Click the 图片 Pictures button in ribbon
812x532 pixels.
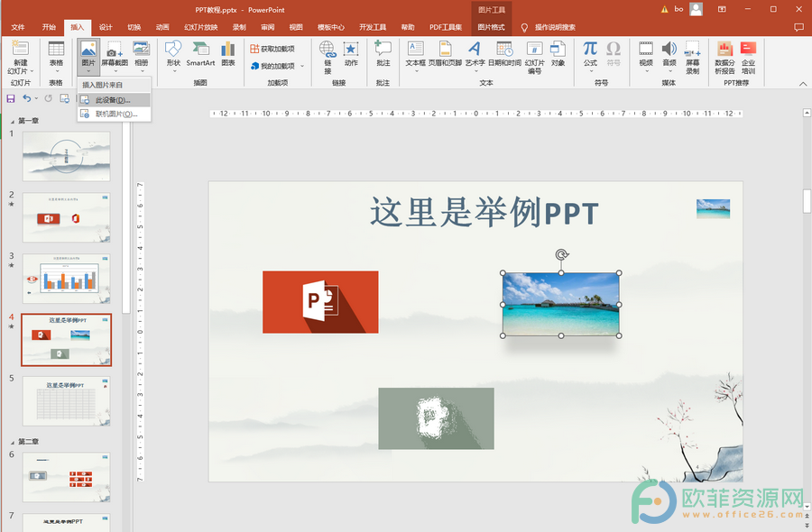tap(88, 57)
